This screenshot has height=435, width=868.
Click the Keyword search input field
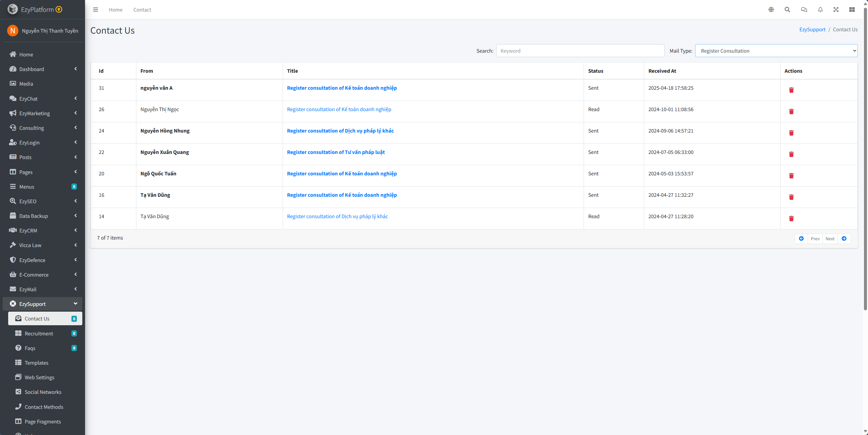580,51
